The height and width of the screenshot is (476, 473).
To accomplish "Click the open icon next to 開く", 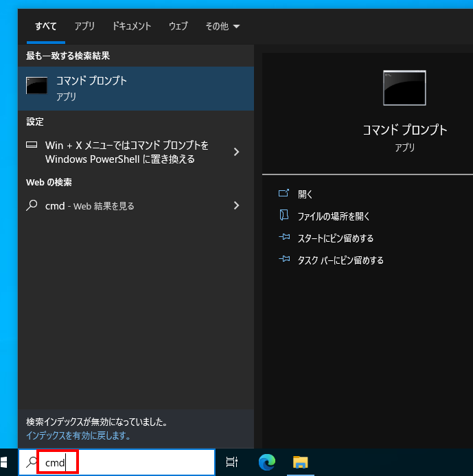I will tap(284, 193).
